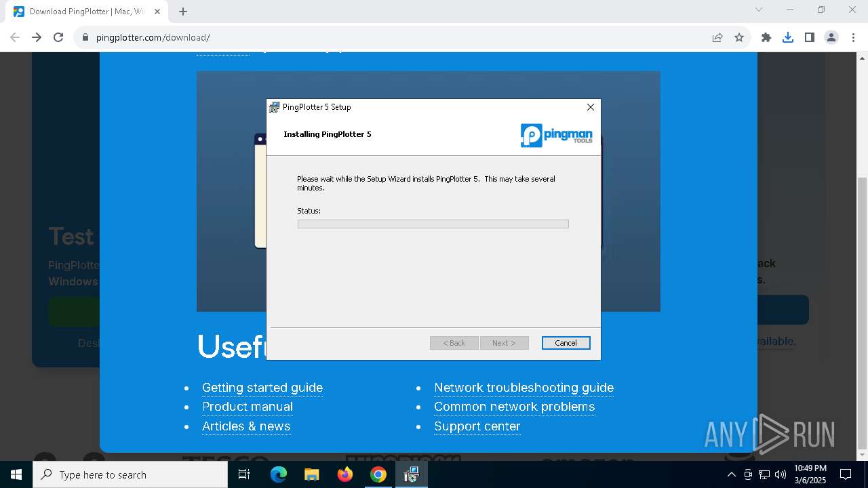
Task: Open the Product manual link
Action: 248,407
